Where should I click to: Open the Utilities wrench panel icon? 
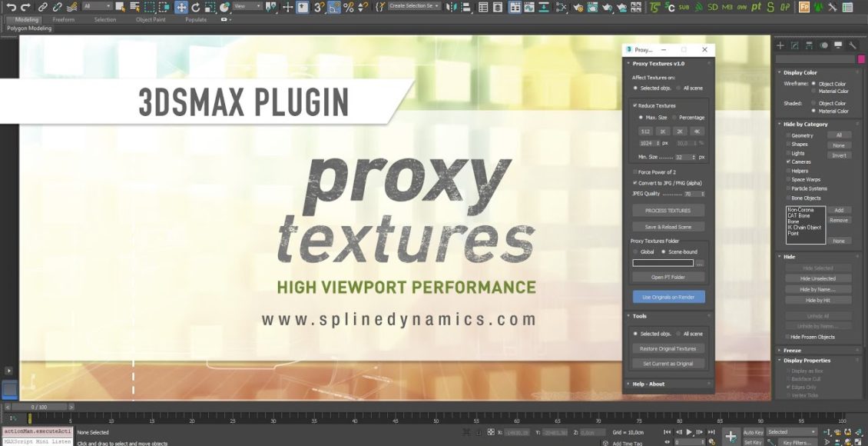pyautogui.click(x=852, y=45)
